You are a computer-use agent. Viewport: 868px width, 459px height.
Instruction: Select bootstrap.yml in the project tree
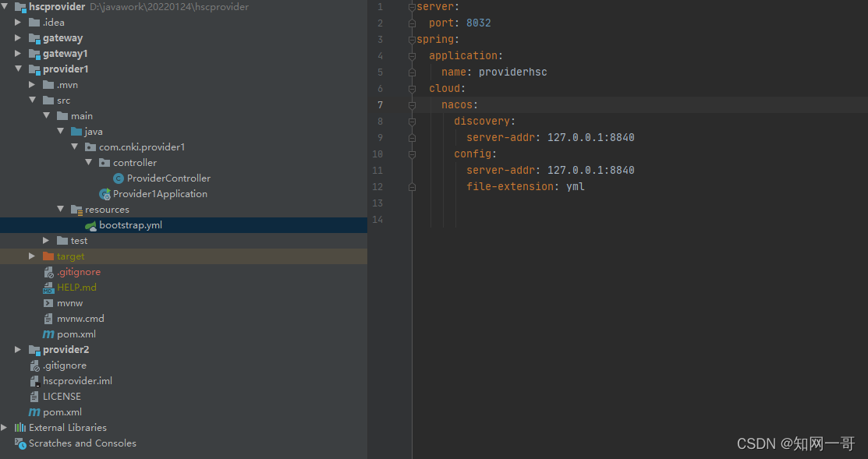[130, 225]
